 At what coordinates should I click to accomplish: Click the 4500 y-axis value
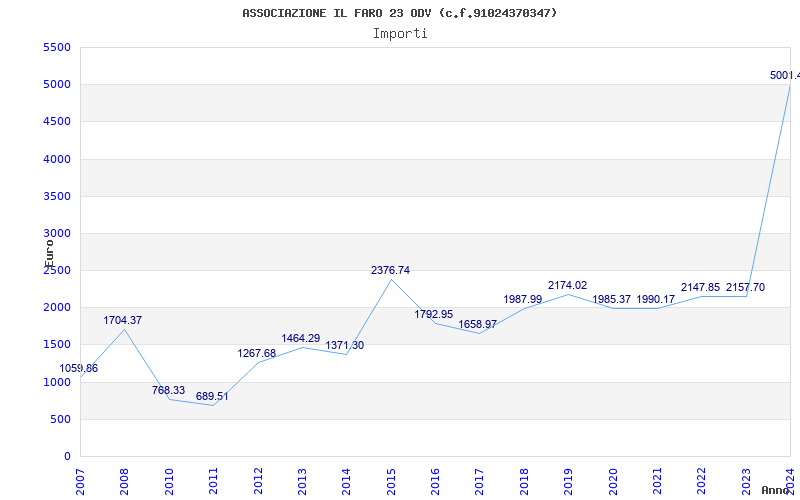pyautogui.click(x=57, y=122)
